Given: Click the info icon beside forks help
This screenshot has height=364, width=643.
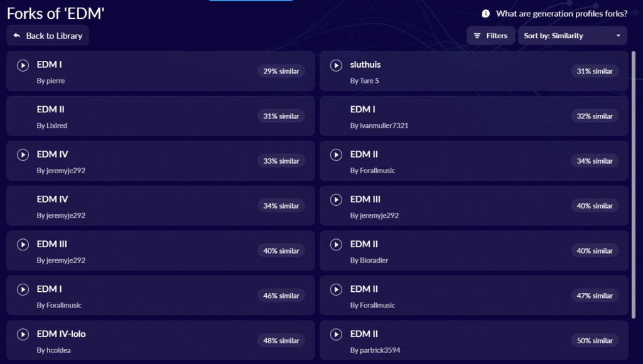Looking at the screenshot, I should pos(485,14).
